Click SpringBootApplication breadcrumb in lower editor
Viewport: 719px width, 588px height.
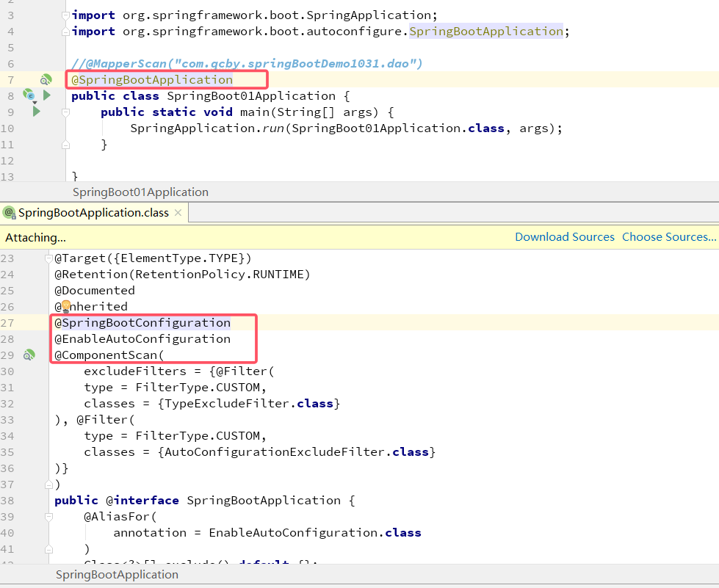(x=117, y=575)
